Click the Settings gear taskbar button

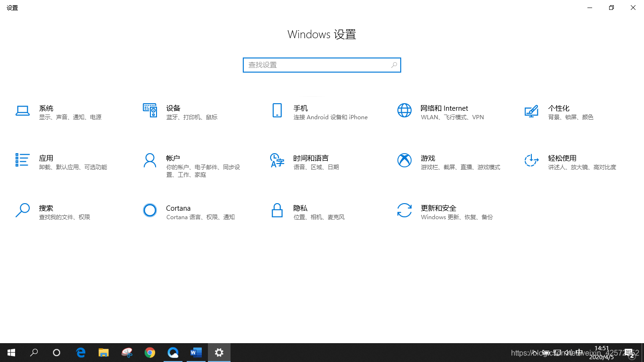click(x=219, y=353)
